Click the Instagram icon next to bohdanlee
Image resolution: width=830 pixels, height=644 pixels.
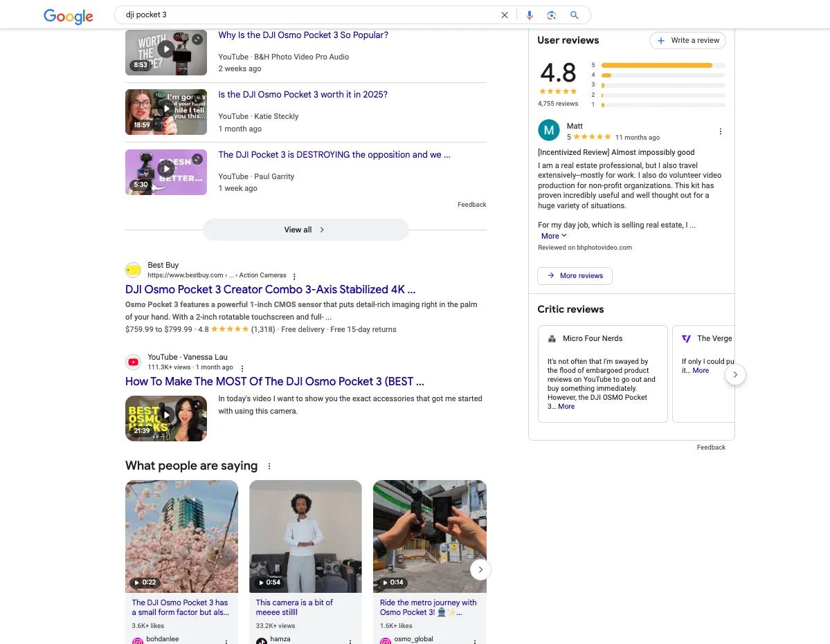coord(138,641)
